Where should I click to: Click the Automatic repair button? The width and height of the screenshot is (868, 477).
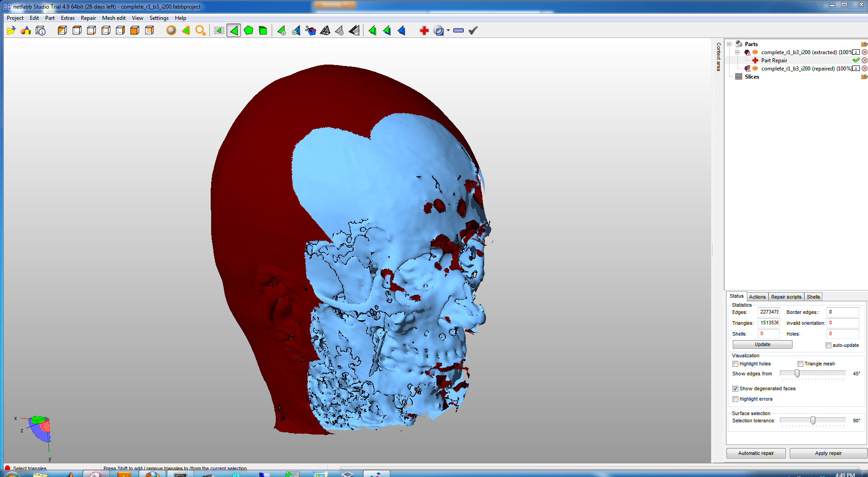pos(755,453)
